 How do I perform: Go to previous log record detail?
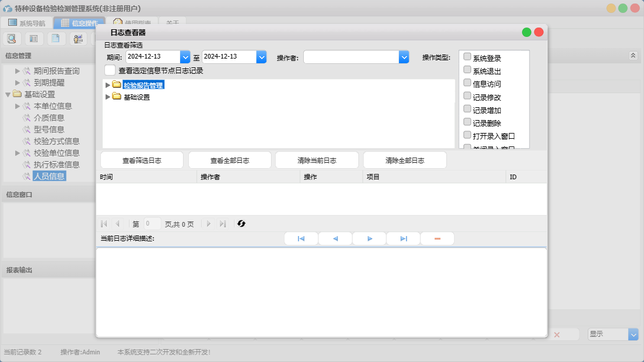[335, 239]
